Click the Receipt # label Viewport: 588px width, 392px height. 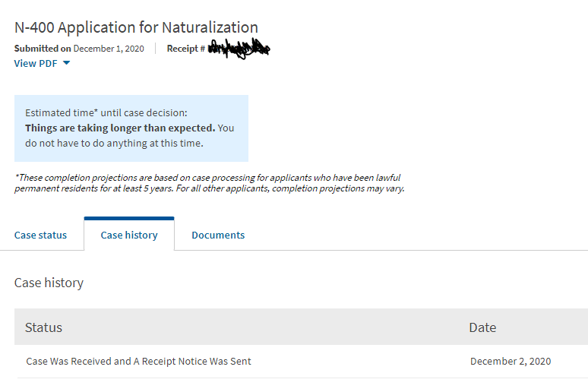pos(185,49)
